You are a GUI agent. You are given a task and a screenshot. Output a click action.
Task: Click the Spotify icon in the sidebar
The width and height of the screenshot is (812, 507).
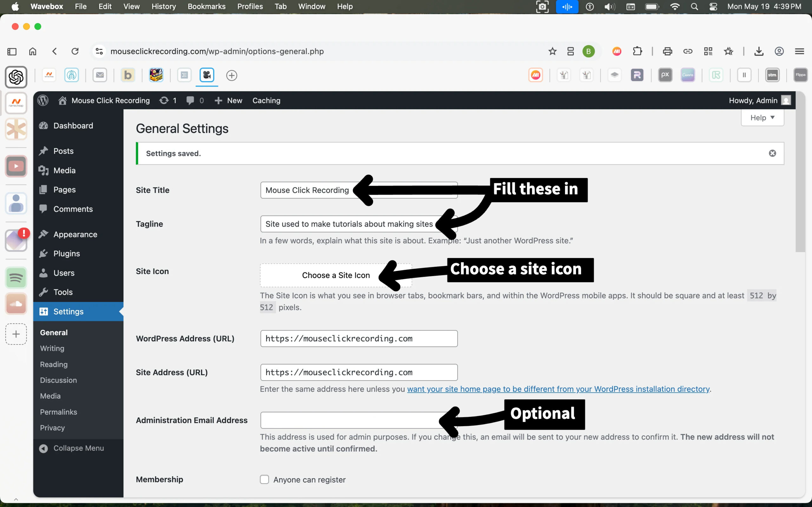pyautogui.click(x=16, y=278)
